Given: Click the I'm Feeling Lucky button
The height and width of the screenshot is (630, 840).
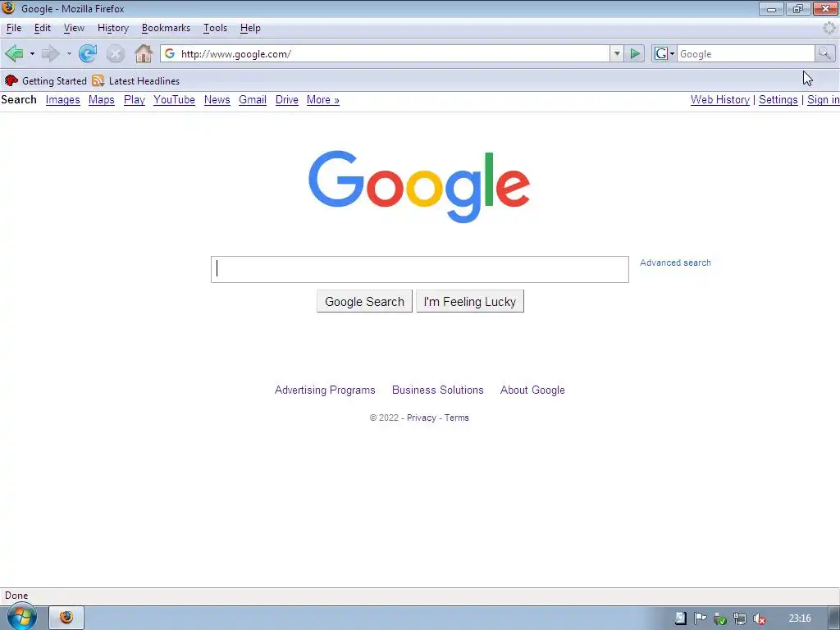Looking at the screenshot, I should point(470,302).
